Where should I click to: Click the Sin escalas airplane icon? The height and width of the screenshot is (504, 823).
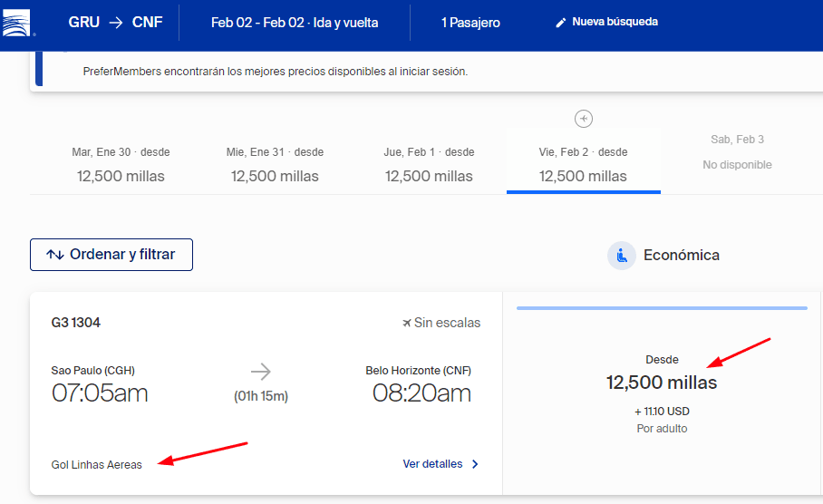pyautogui.click(x=406, y=323)
